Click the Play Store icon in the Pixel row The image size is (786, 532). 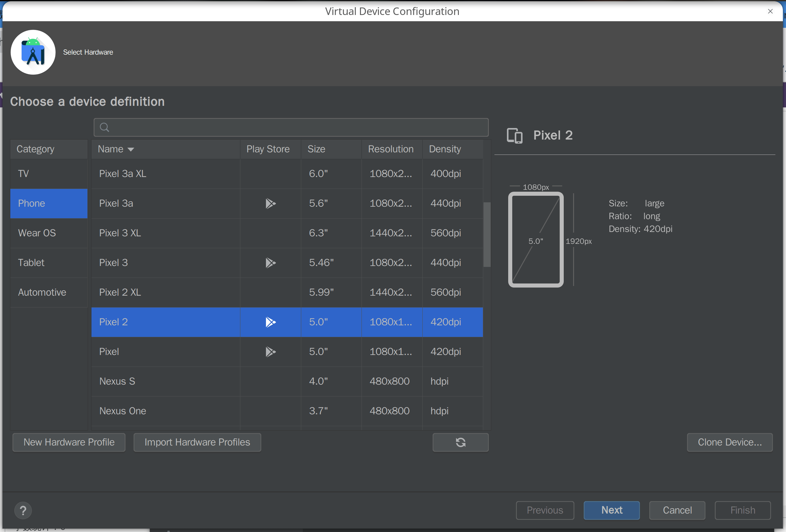[270, 352]
